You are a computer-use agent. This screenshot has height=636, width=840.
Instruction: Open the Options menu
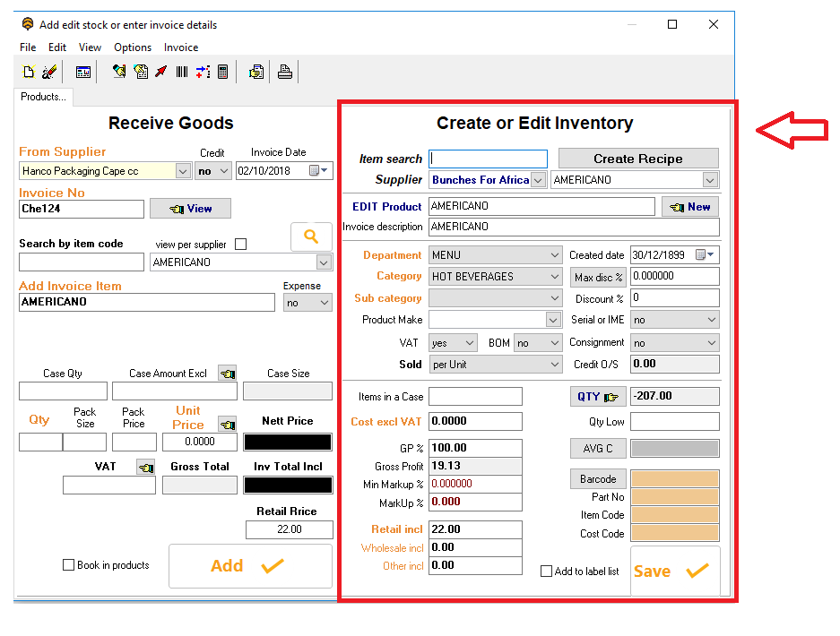point(133,47)
